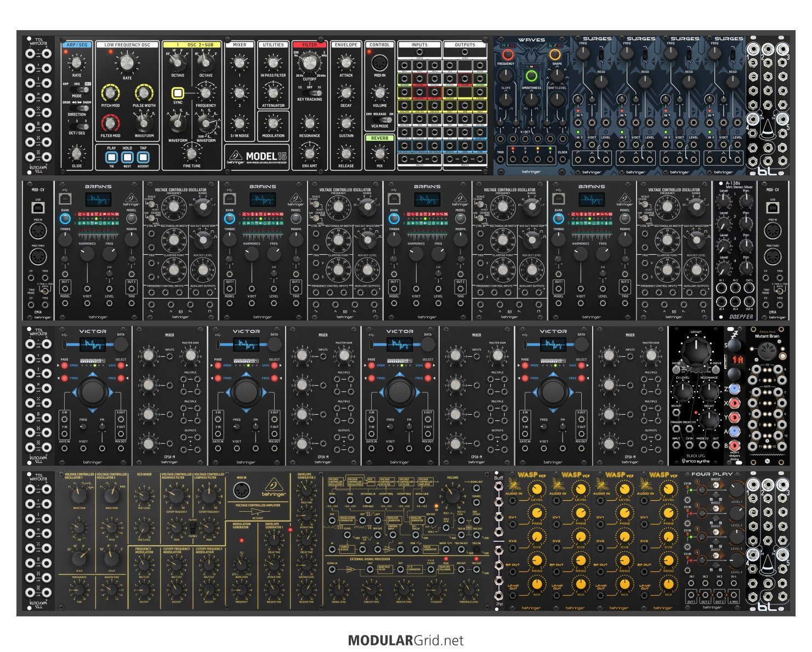Click the MIDI IN socket on Model 15
The image size is (812, 652).
(379, 63)
